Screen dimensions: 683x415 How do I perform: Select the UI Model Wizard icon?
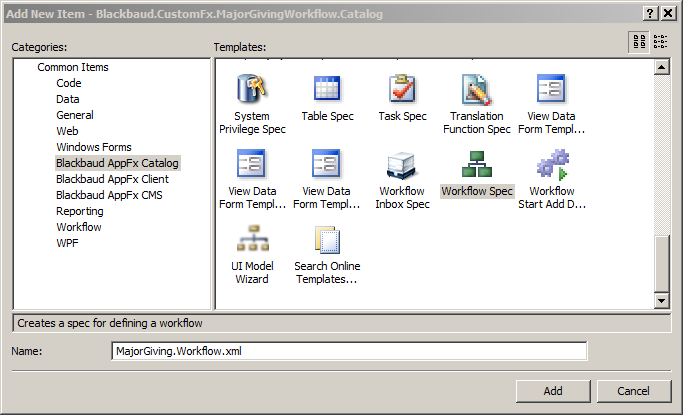(x=252, y=240)
